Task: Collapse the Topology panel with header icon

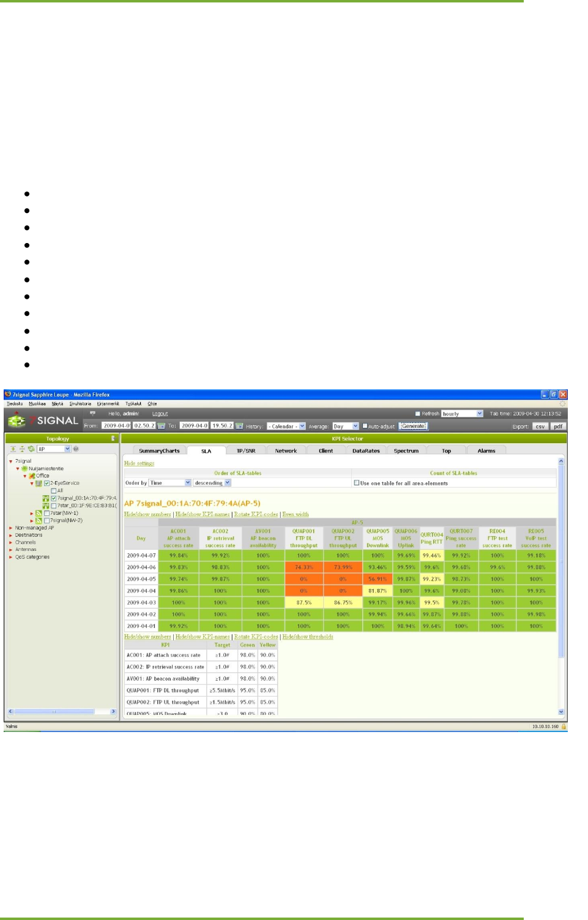Action: coord(113,438)
